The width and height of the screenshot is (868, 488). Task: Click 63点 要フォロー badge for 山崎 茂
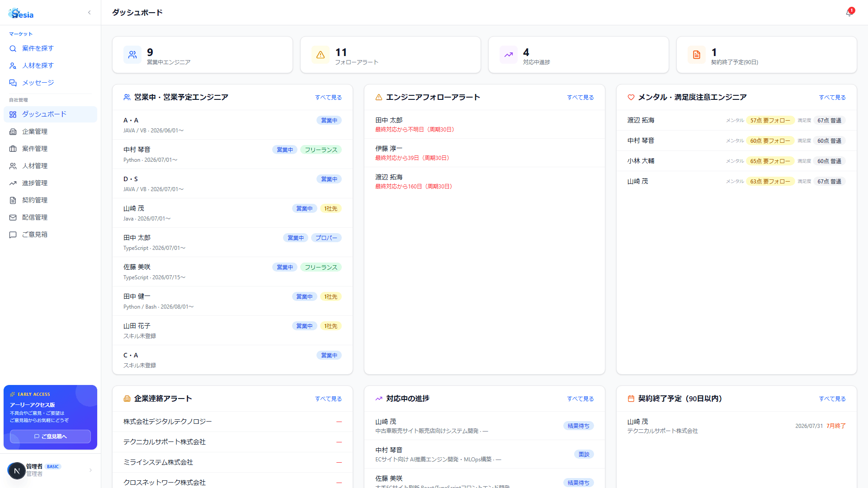[770, 182]
